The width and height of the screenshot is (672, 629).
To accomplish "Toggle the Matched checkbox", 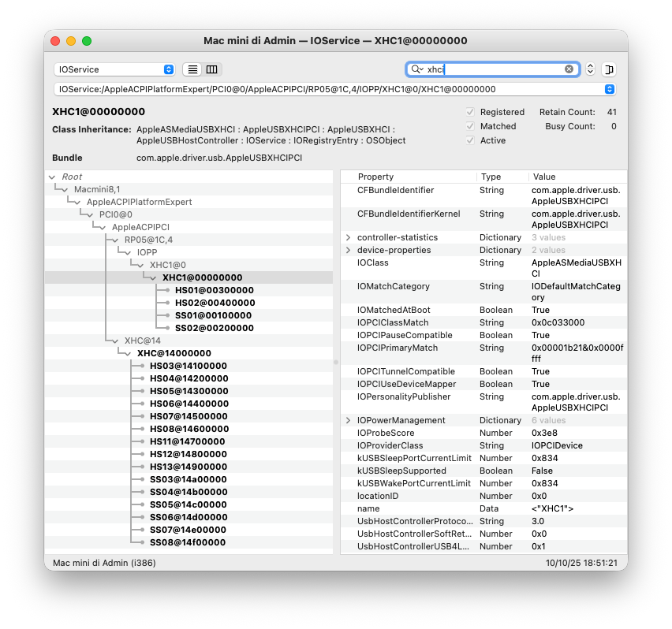I will 470,126.
